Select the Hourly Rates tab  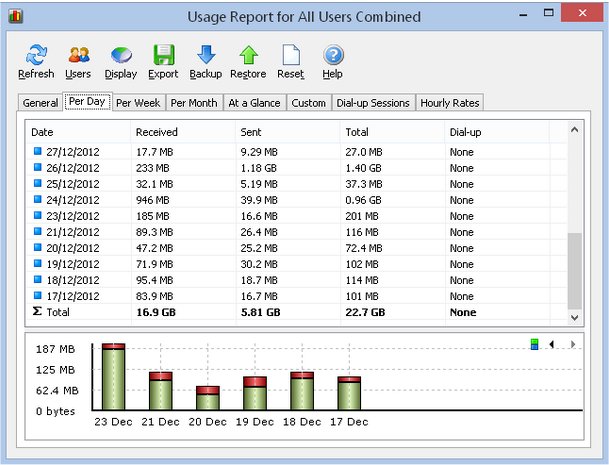450,103
